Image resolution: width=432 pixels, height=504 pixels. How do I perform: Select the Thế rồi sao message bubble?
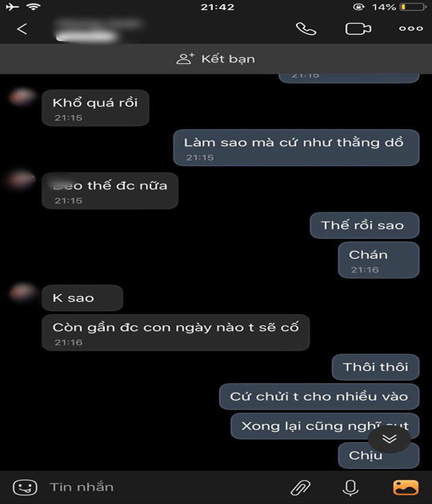tap(364, 225)
